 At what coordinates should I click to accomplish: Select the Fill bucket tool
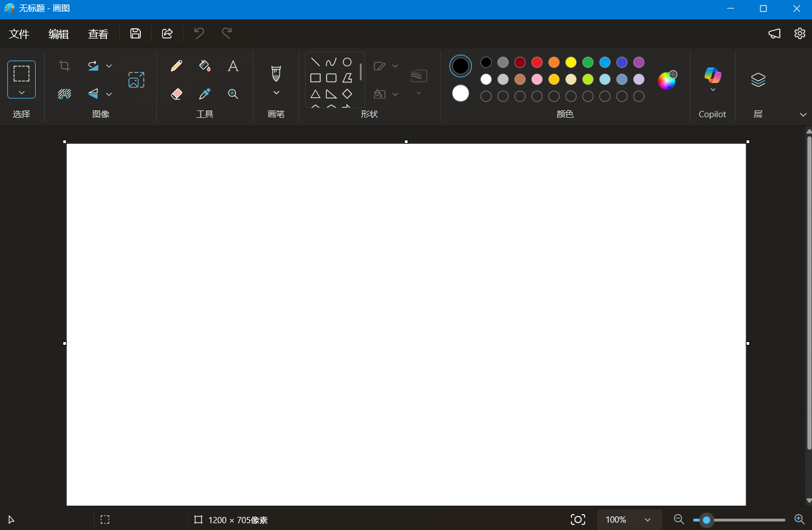(x=205, y=66)
